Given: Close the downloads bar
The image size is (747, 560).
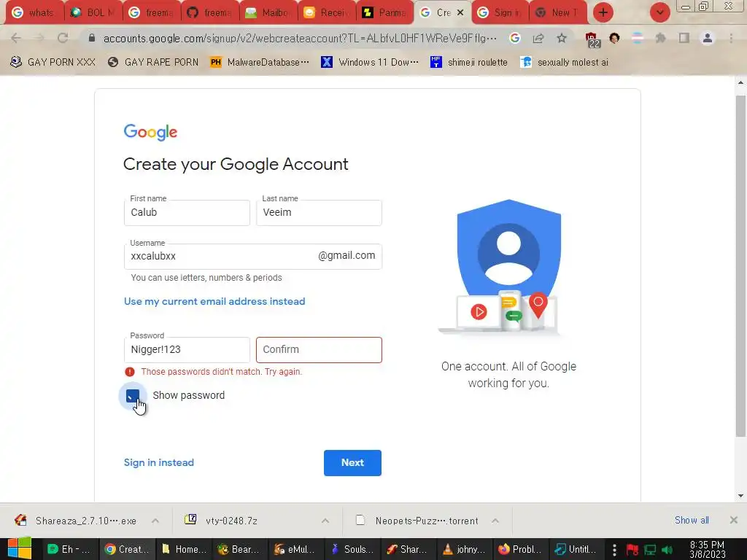Looking at the screenshot, I should 734,520.
